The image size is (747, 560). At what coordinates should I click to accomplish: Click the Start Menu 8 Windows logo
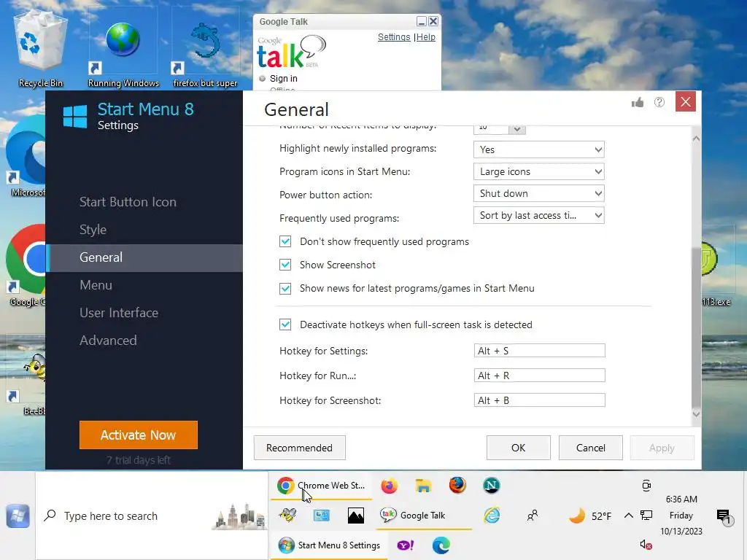(75, 117)
